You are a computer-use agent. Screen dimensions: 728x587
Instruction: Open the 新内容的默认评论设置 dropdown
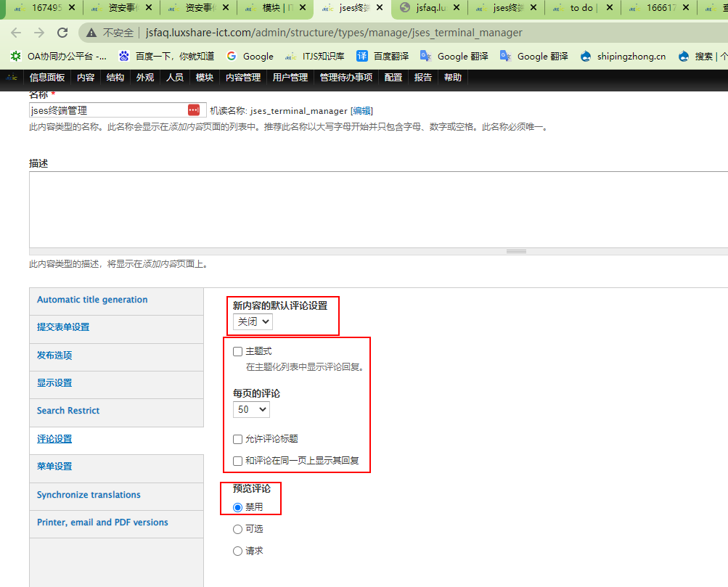tap(253, 321)
